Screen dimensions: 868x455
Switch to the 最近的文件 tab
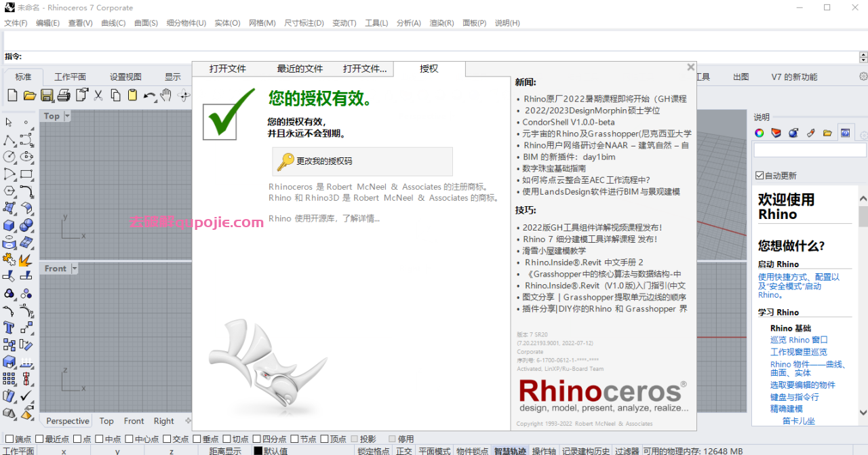[300, 68]
